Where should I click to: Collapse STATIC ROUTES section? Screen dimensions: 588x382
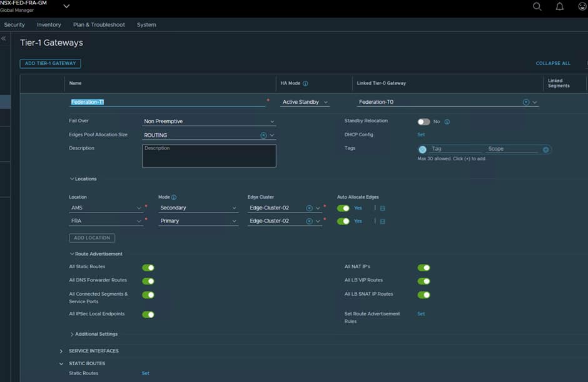tap(61, 364)
